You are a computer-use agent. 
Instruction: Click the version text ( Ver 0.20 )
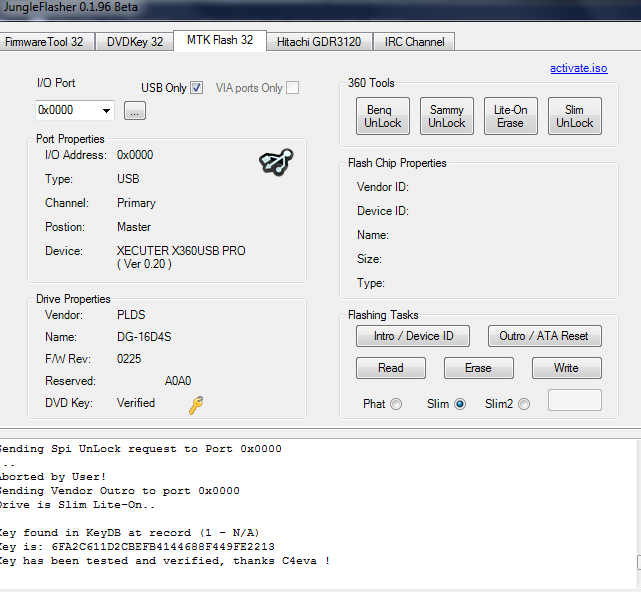tap(144, 264)
